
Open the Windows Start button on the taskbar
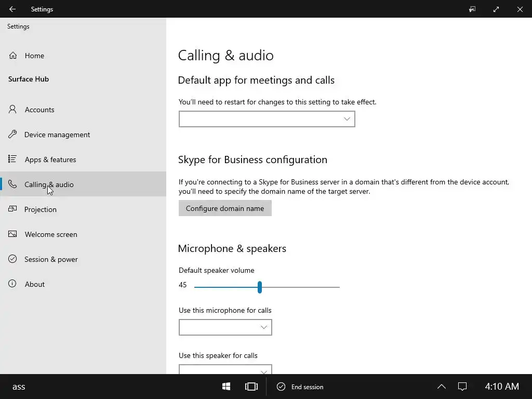click(x=227, y=387)
